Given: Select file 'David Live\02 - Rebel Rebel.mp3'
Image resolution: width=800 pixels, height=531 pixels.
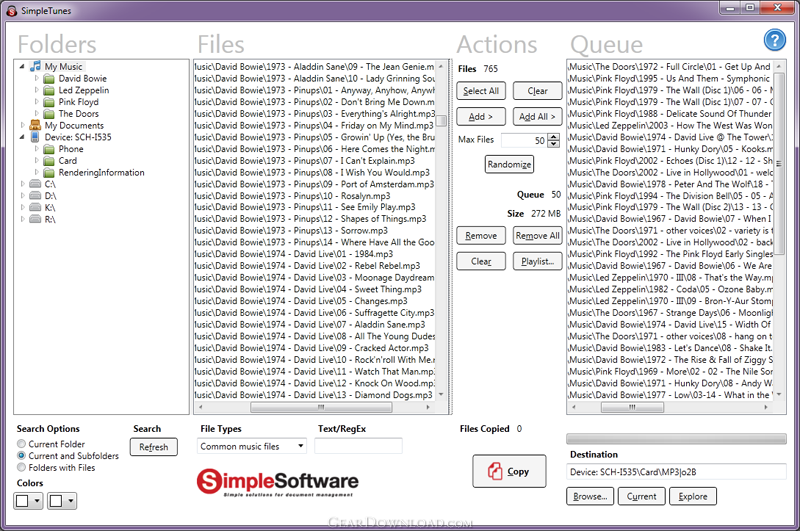Looking at the screenshot, I should click(x=314, y=266).
